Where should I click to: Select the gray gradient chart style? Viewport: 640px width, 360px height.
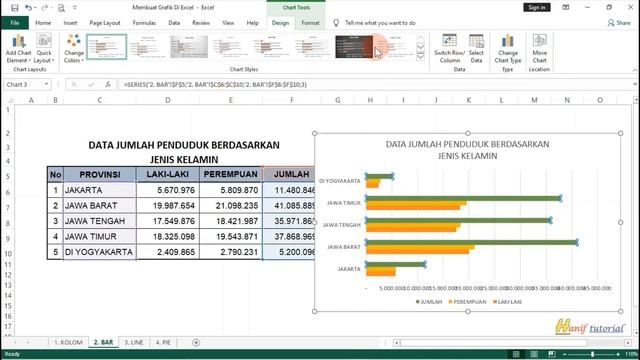[189, 47]
